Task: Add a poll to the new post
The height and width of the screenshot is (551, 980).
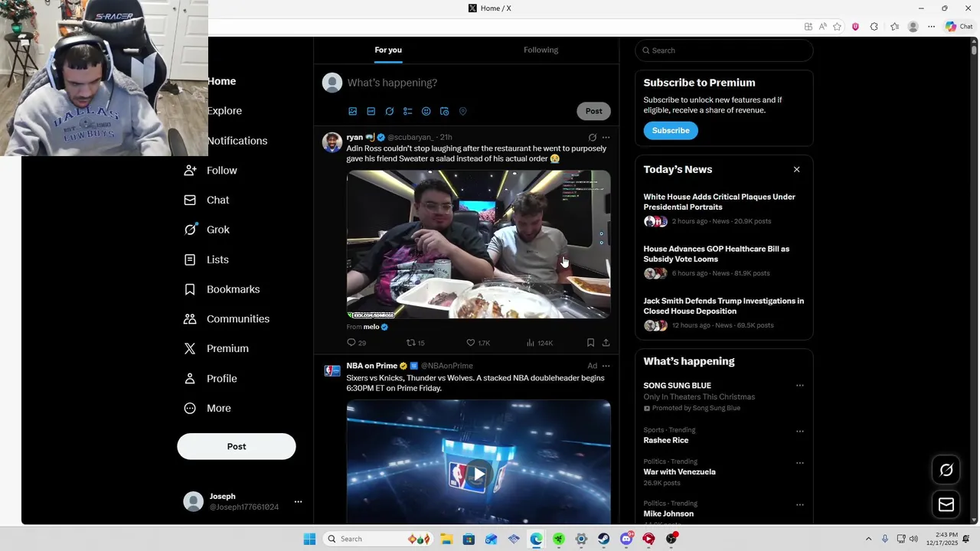Action: [408, 111]
